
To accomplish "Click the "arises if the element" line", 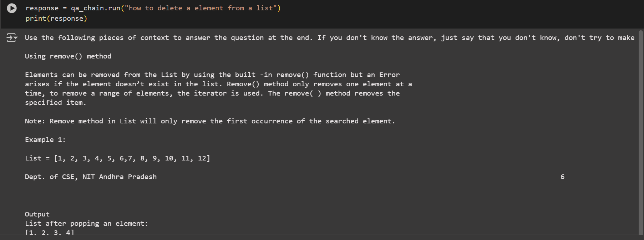I will tap(218, 84).
